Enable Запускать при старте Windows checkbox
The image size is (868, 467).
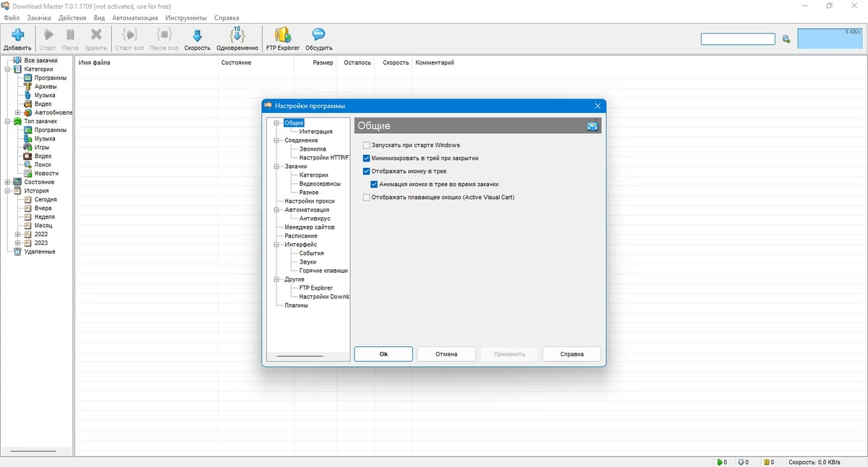[367, 146]
